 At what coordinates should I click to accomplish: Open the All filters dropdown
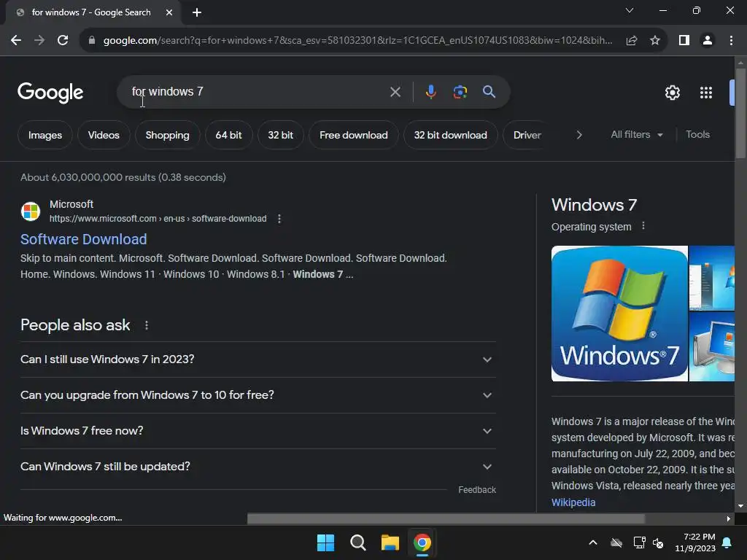[x=637, y=135]
